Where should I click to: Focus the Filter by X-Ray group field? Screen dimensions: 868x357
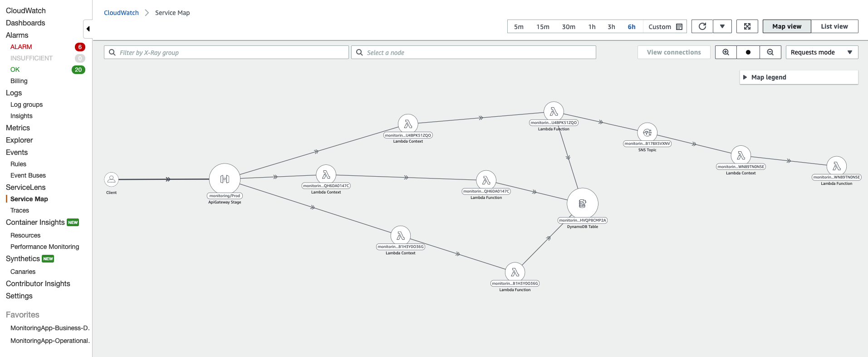pos(226,52)
